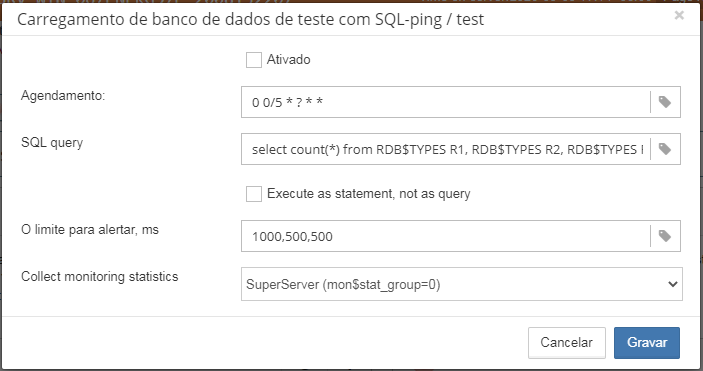Select the 1000,500,500 alert limit field
Image resolution: width=703 pixels, height=371 pixels.
pyautogui.click(x=446, y=236)
